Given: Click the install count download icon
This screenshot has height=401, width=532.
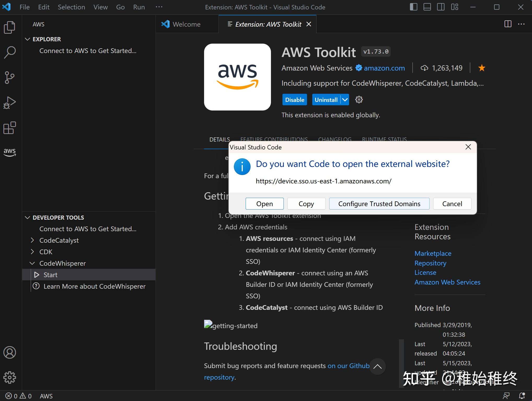Looking at the screenshot, I should click(x=424, y=68).
